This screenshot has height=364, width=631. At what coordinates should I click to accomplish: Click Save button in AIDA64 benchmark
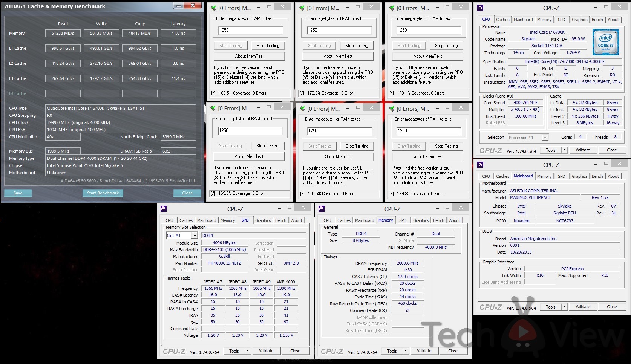tap(18, 193)
